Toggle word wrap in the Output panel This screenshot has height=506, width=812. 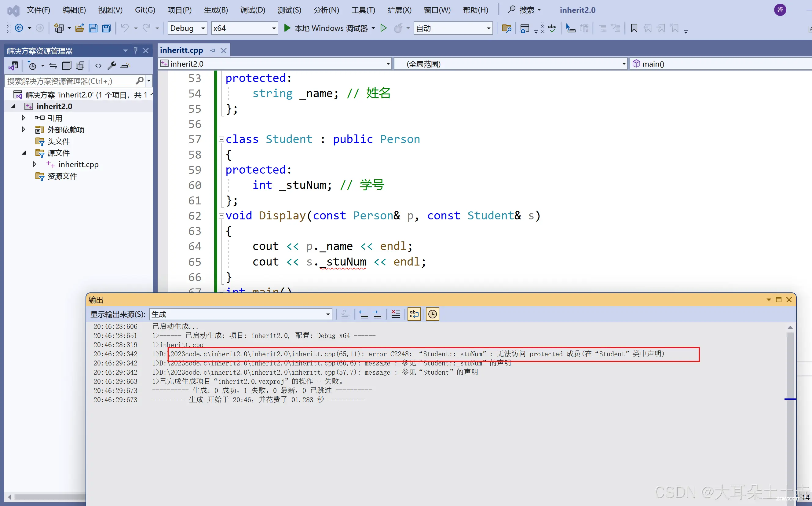coord(414,314)
